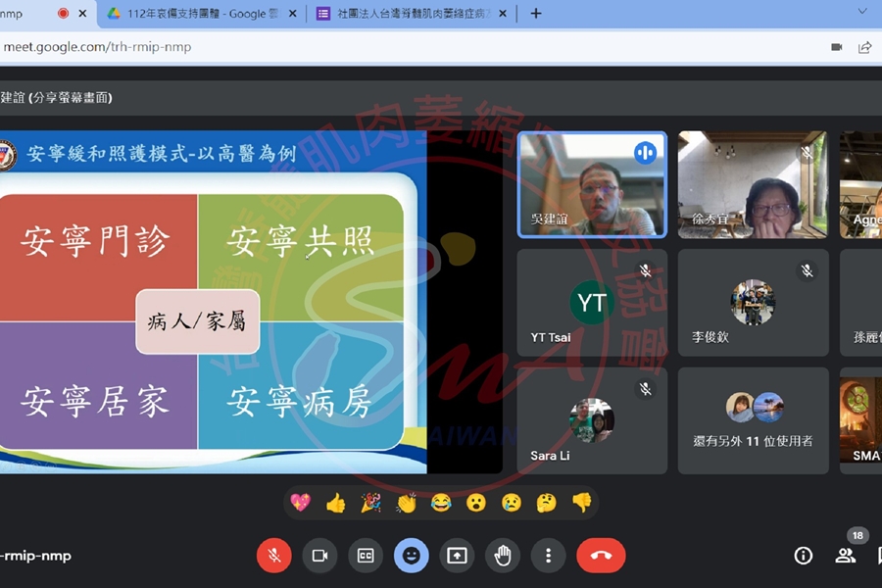This screenshot has width=882, height=588.
Task: Open the 還有另外 11 位使用者 tile
Action: pyautogui.click(x=753, y=420)
